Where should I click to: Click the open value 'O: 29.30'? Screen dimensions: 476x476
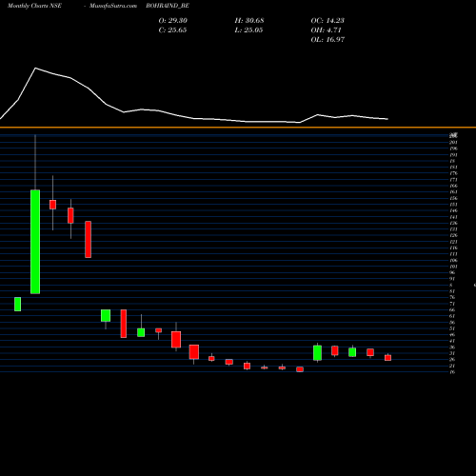tap(173, 20)
